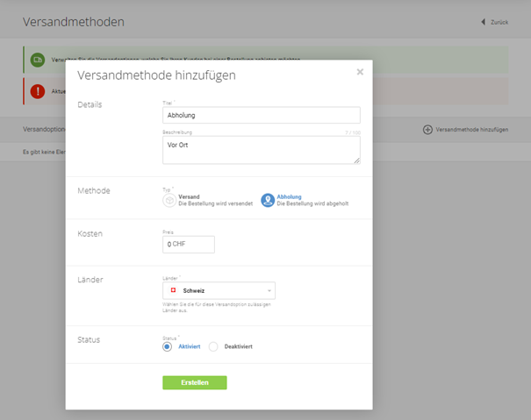
Task: Select the Deaktiviert radio button
Action: pos(213,346)
